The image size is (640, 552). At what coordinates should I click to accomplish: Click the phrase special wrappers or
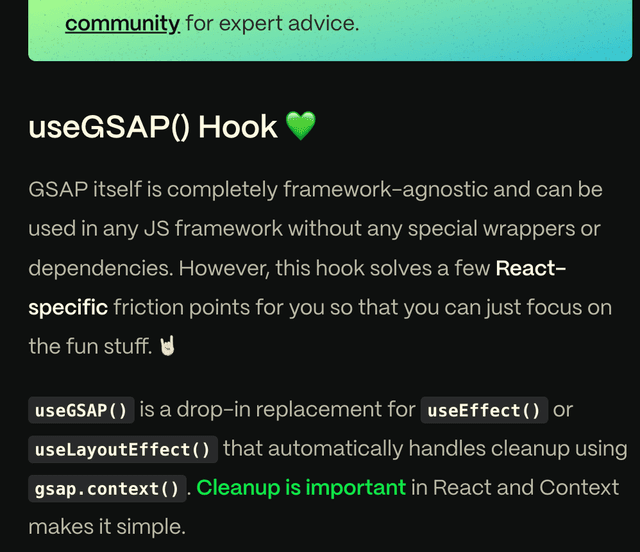point(504,229)
